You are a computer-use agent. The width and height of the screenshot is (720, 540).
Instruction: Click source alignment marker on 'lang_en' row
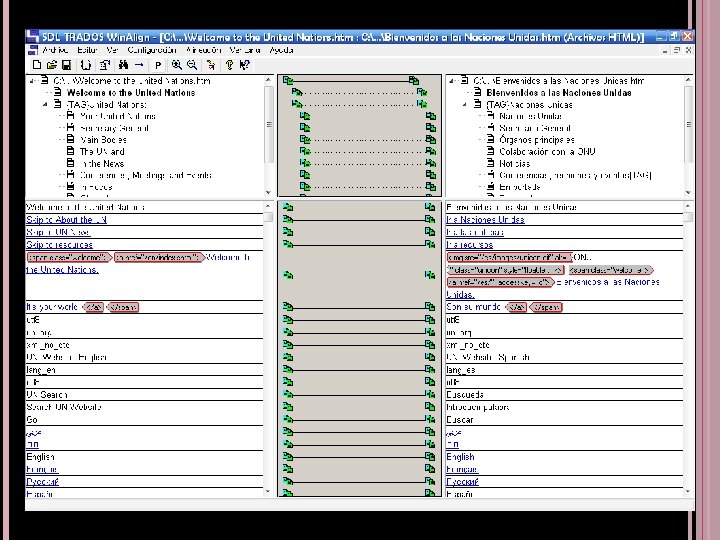(288, 369)
